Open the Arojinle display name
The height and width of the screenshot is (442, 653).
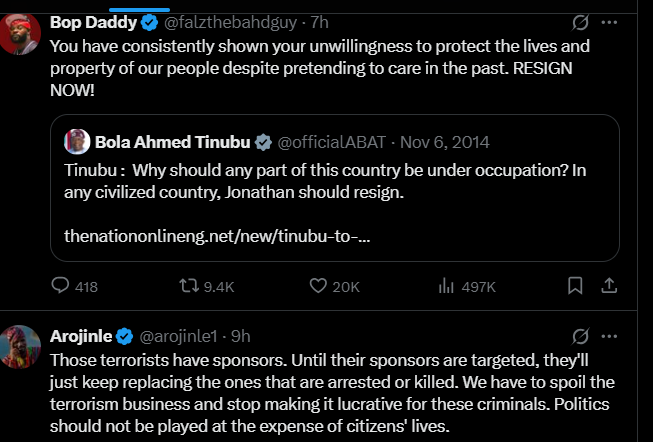82,335
